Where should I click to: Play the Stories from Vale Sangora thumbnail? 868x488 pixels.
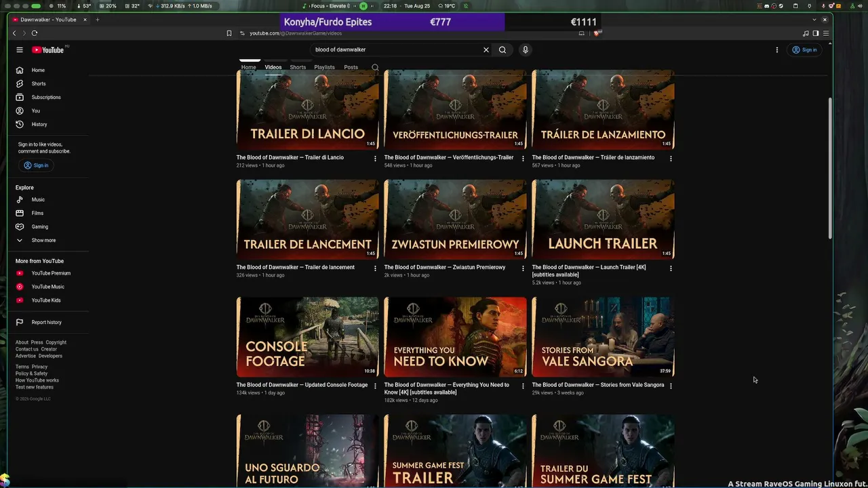[603, 337]
